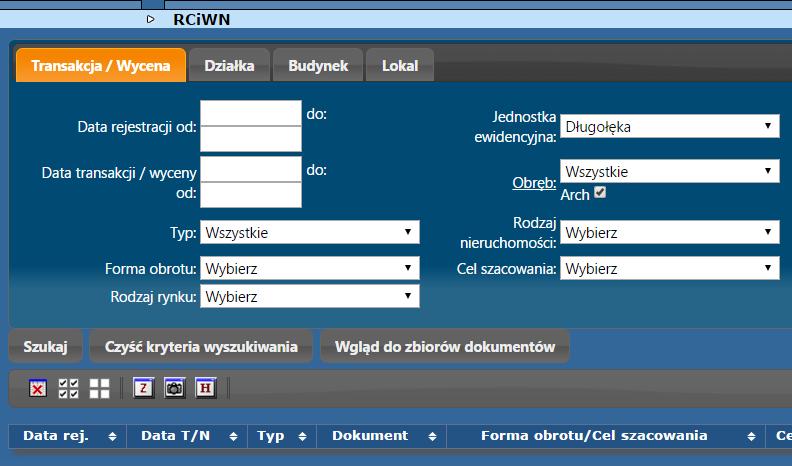This screenshot has width=792, height=466.
Task: Click Wgląd do zbiorów dokumentów button
Action: 445,346
